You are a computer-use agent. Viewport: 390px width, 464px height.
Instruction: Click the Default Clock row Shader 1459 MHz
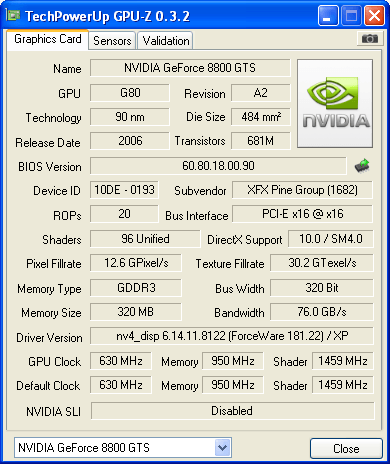[343, 385]
